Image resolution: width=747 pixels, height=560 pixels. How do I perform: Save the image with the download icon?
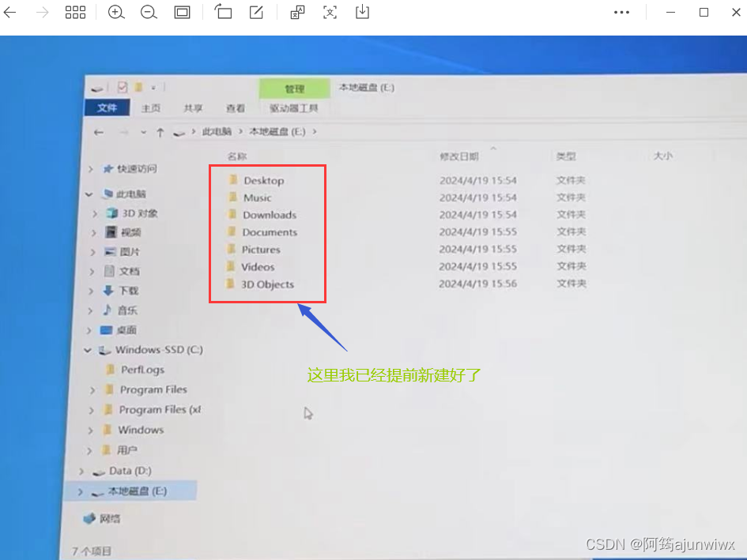click(x=363, y=12)
